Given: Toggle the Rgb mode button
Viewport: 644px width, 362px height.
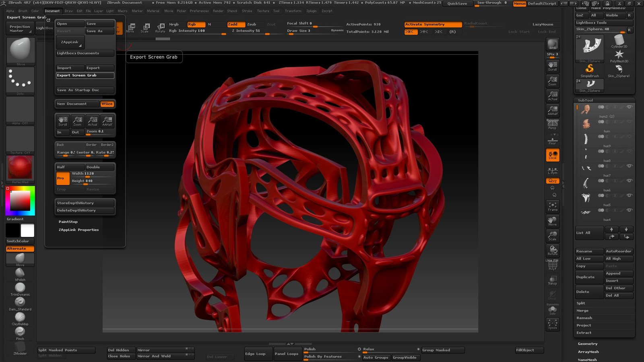Looking at the screenshot, I should tap(196, 24).
